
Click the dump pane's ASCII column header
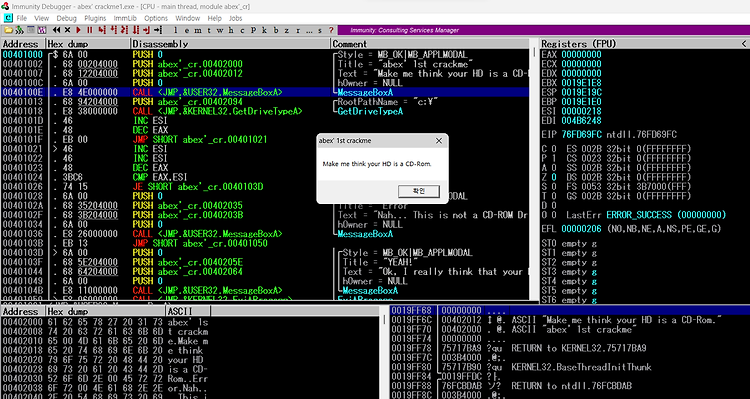click(188, 311)
